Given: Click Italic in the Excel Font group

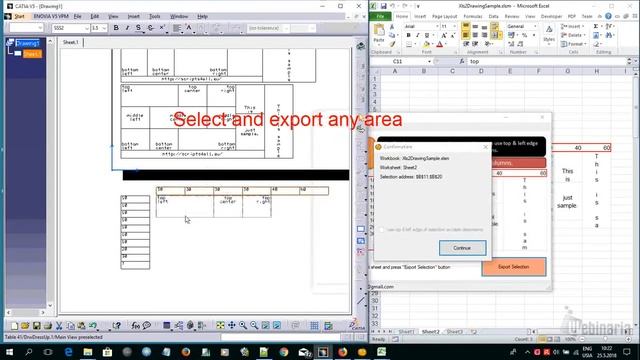Looking at the screenshot, I should [417, 36].
